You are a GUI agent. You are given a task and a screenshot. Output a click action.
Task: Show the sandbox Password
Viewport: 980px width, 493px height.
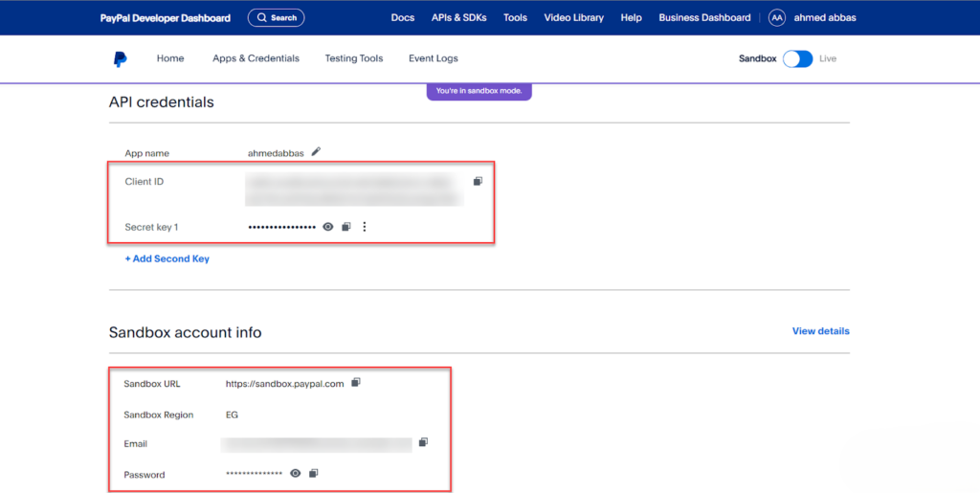tap(295, 474)
